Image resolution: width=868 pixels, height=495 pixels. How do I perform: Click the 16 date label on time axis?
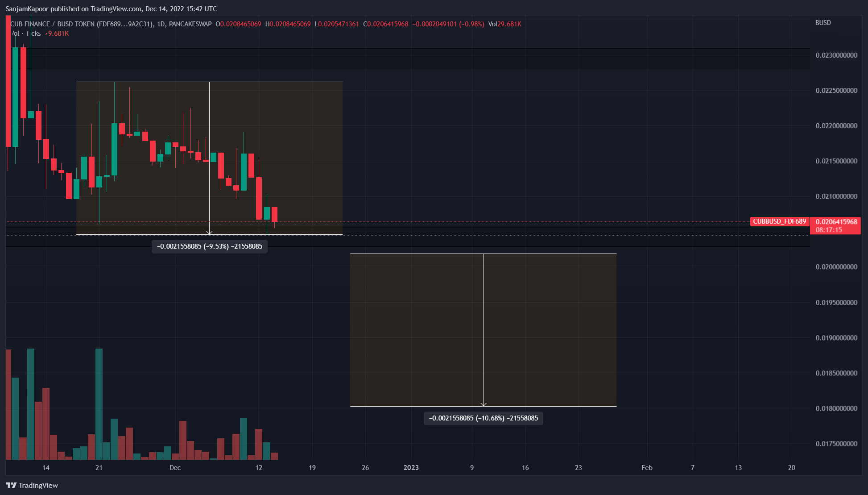click(525, 468)
